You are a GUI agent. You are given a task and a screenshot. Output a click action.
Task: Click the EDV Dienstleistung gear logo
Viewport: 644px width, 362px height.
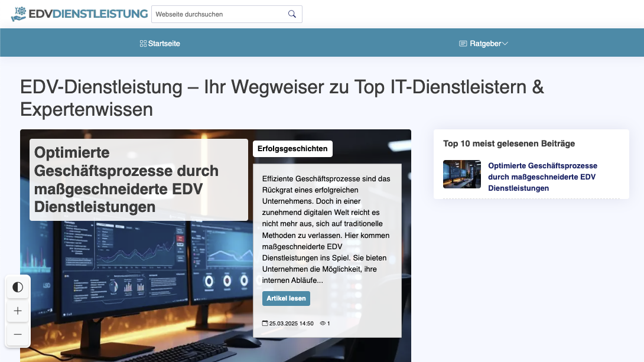click(18, 13)
